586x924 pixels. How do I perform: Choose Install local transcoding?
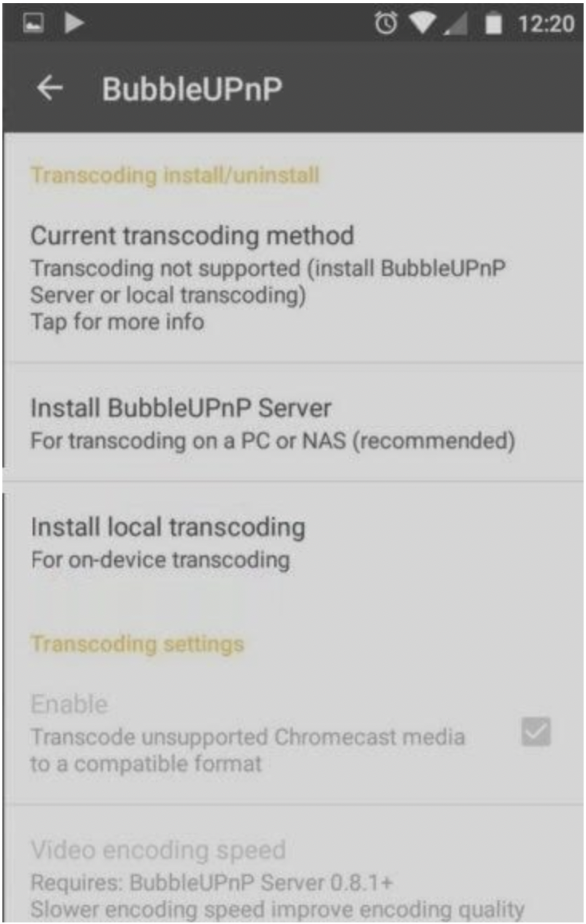tap(293, 542)
